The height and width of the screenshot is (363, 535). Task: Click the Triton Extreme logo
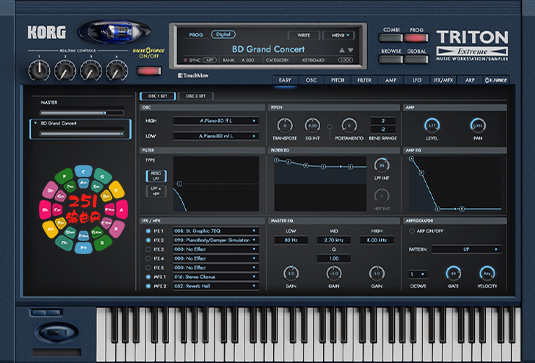coord(472,45)
